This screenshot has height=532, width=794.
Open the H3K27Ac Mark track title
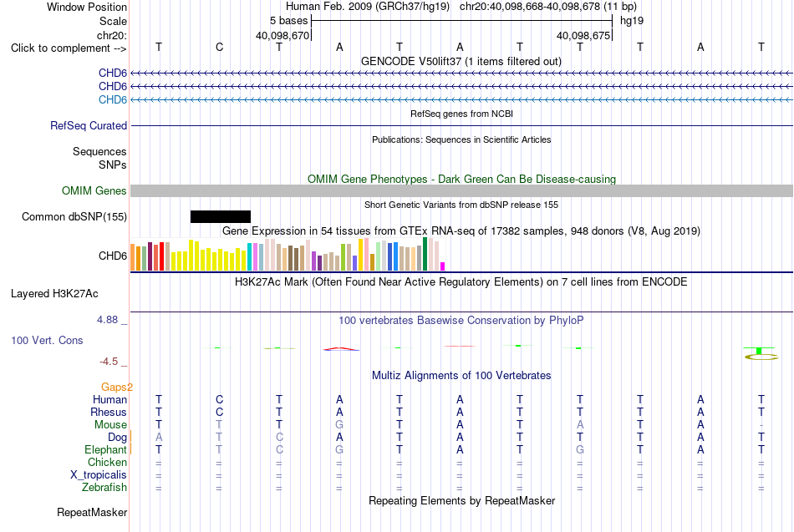tap(461, 282)
